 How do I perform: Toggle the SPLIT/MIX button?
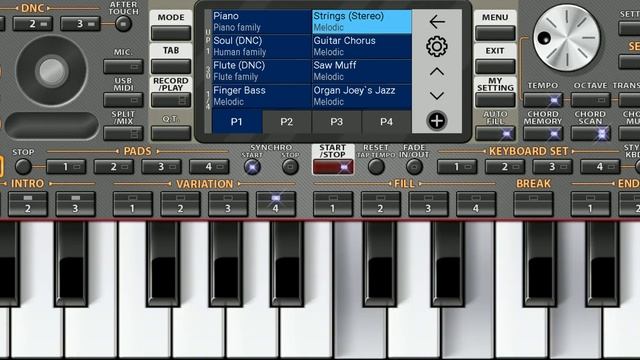(123, 133)
